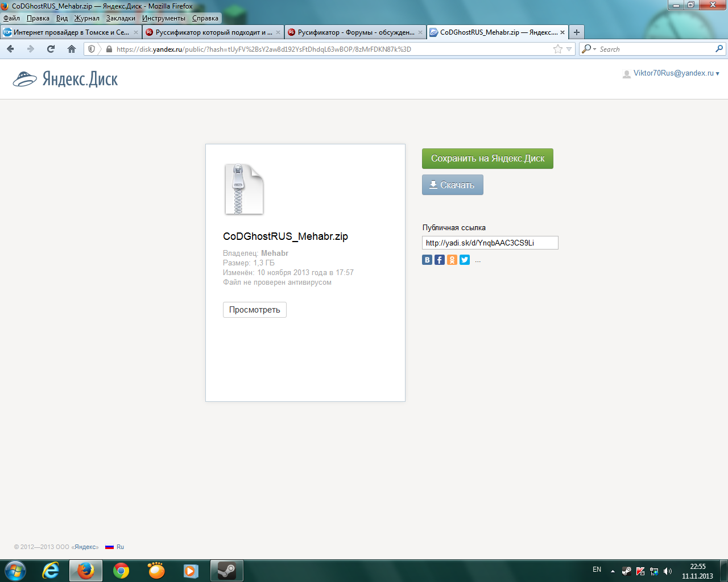The height and width of the screenshot is (582, 728).
Task: Open the taskbar clock and date
Action: [698, 571]
